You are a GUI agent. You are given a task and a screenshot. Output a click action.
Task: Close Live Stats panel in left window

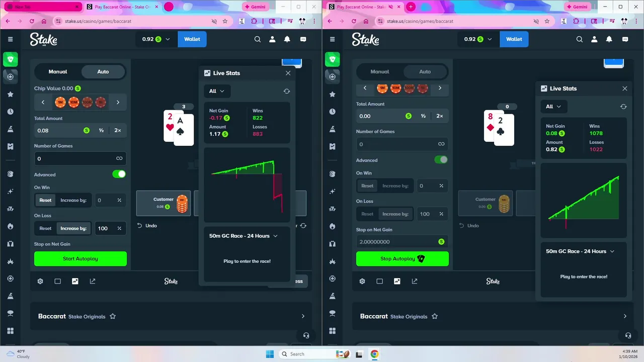(288, 73)
